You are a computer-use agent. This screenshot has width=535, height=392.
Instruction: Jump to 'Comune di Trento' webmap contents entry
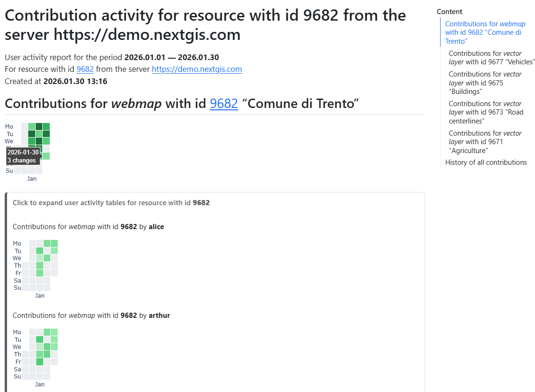click(x=485, y=32)
